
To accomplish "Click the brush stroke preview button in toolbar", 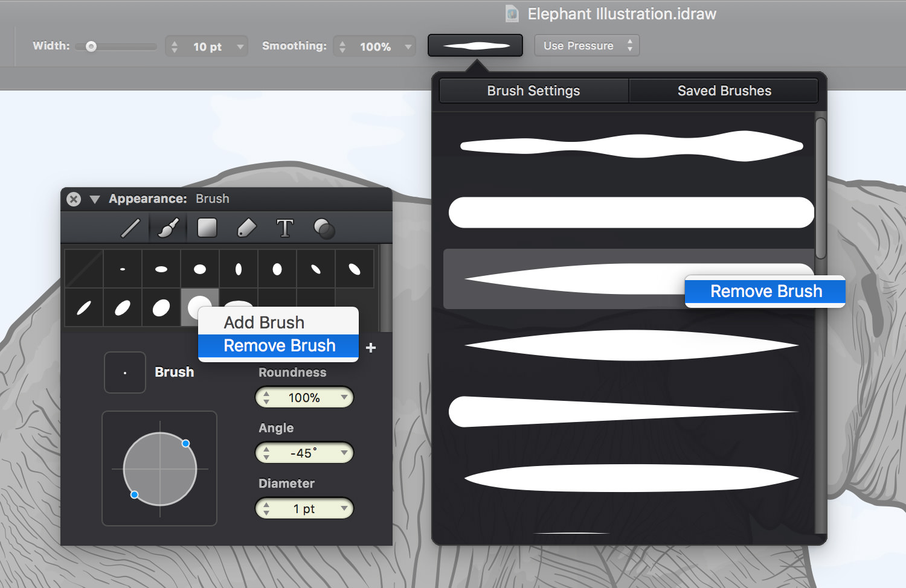I will pos(475,45).
